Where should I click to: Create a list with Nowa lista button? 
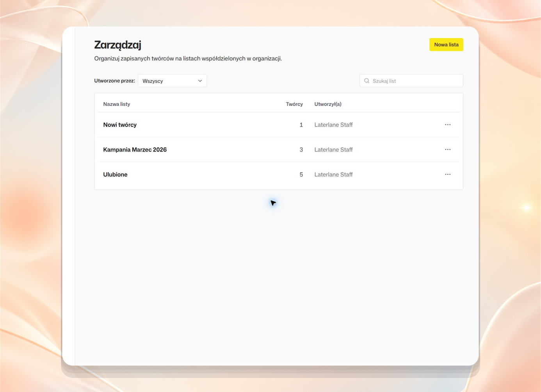pos(446,45)
